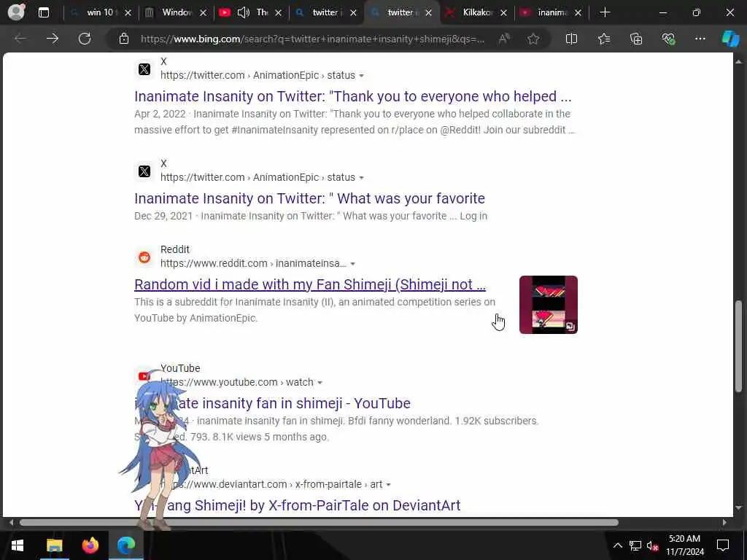The height and width of the screenshot is (560, 747).
Task: Close the Kilkakon tab
Action: pyautogui.click(x=503, y=13)
